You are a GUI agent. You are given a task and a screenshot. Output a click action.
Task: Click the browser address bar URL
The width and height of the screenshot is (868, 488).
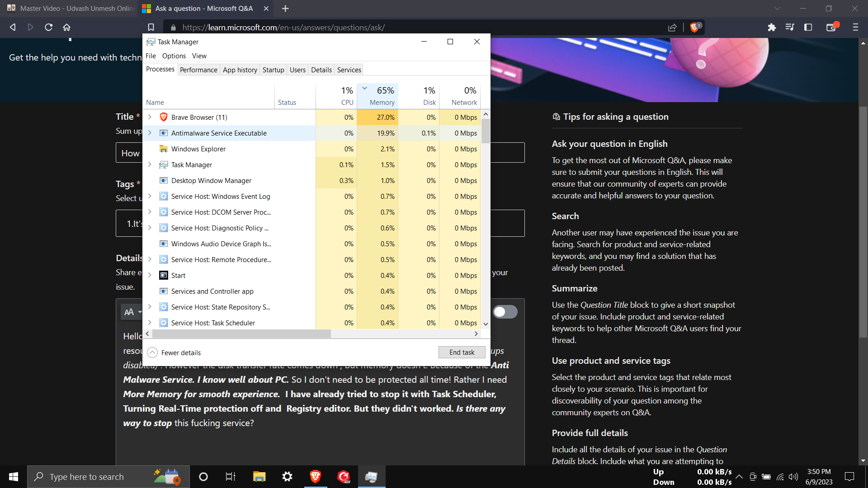pyautogui.click(x=283, y=28)
